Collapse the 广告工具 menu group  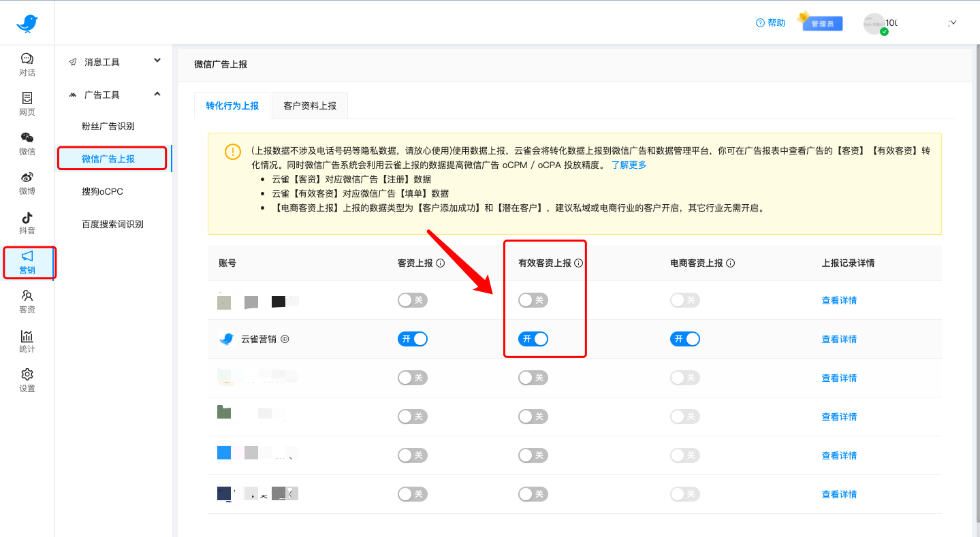(x=157, y=94)
